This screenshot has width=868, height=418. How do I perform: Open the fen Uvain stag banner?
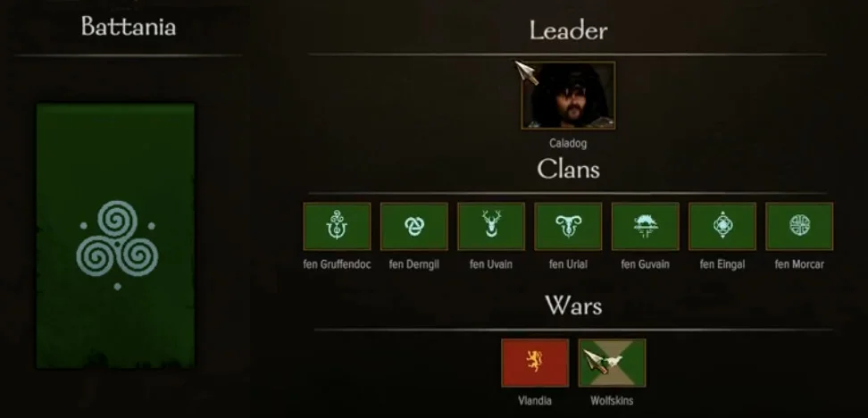491,226
